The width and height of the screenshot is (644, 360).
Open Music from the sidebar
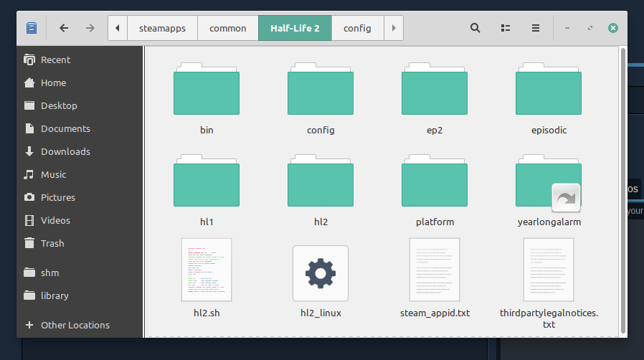point(80,175)
